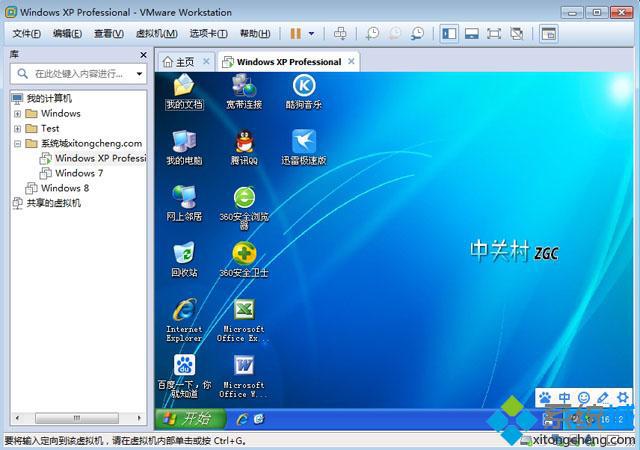Image resolution: width=640 pixels, height=450 pixels.
Task: Toggle the thumbnail bar view button
Action: tap(471, 33)
